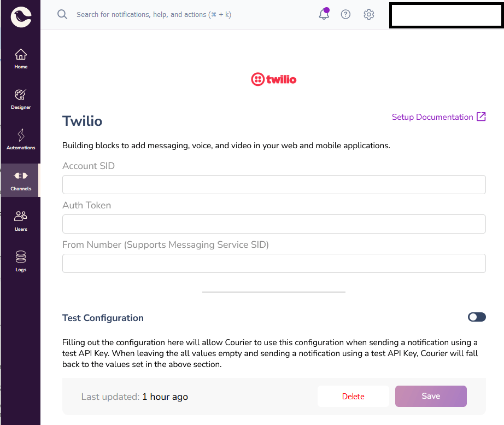Focus the Auth Token input field

point(273,224)
